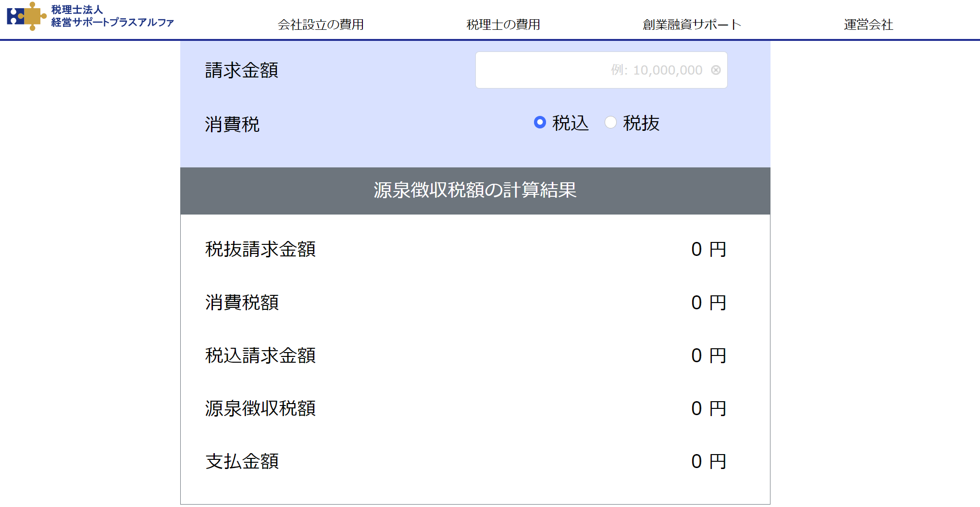
Task: Click the 税抜 option label text
Action: click(x=641, y=124)
